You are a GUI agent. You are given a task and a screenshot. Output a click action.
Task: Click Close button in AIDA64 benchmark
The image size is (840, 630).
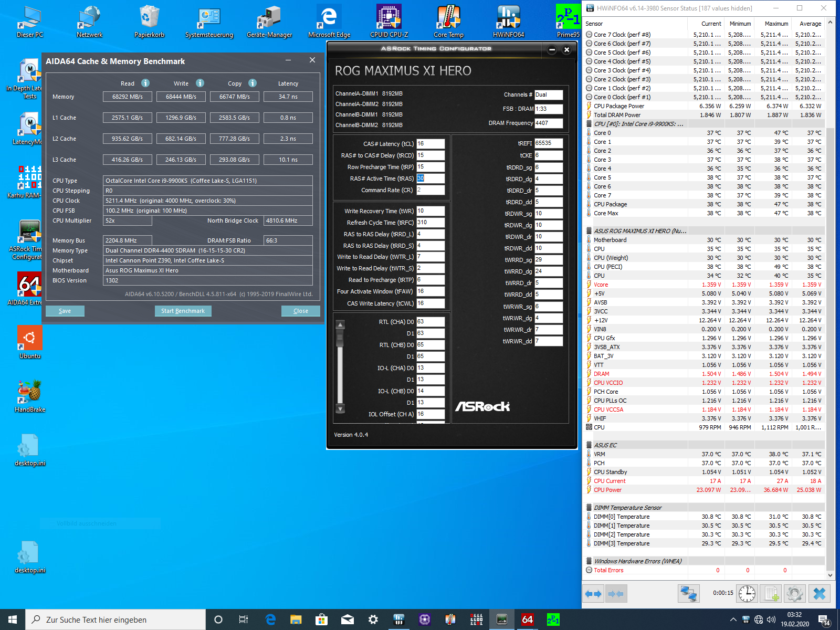301,311
